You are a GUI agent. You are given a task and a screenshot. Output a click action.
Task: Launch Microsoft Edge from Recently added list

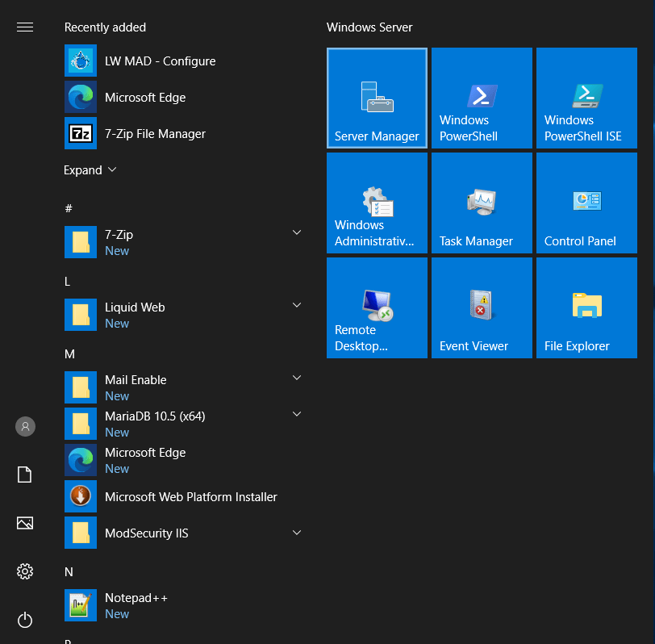(x=184, y=97)
